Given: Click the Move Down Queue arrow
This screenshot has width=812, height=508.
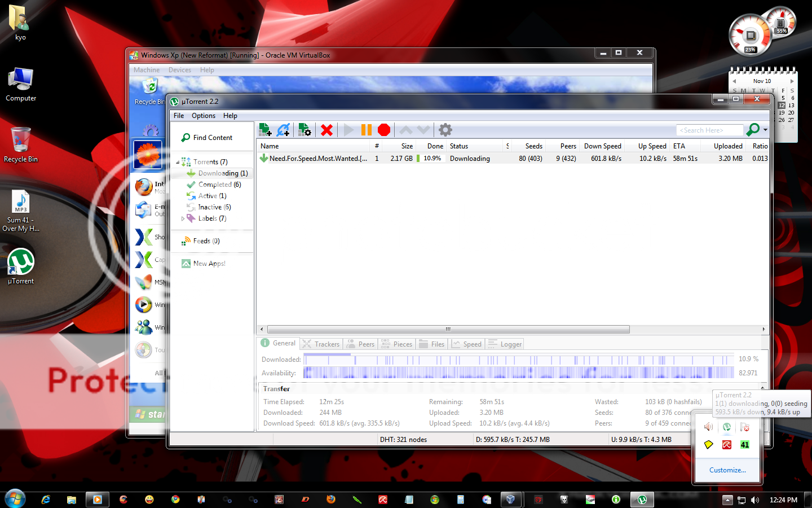Looking at the screenshot, I should click(x=423, y=130).
